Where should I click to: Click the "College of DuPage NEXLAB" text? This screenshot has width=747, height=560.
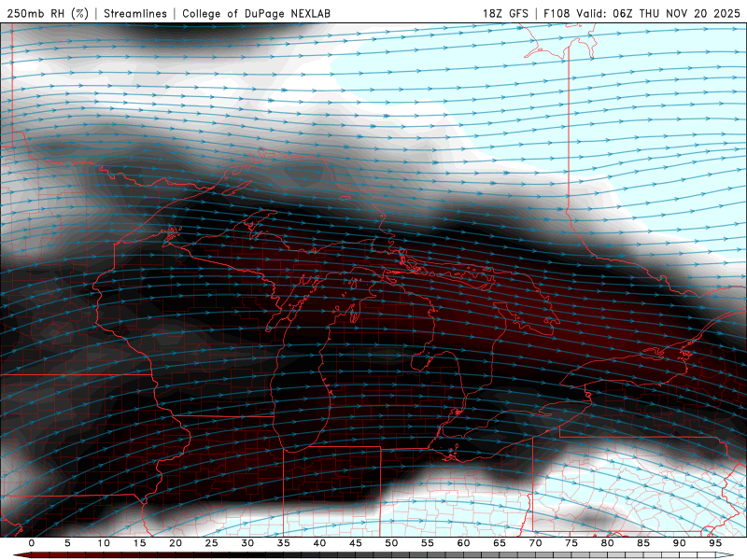pyautogui.click(x=256, y=13)
